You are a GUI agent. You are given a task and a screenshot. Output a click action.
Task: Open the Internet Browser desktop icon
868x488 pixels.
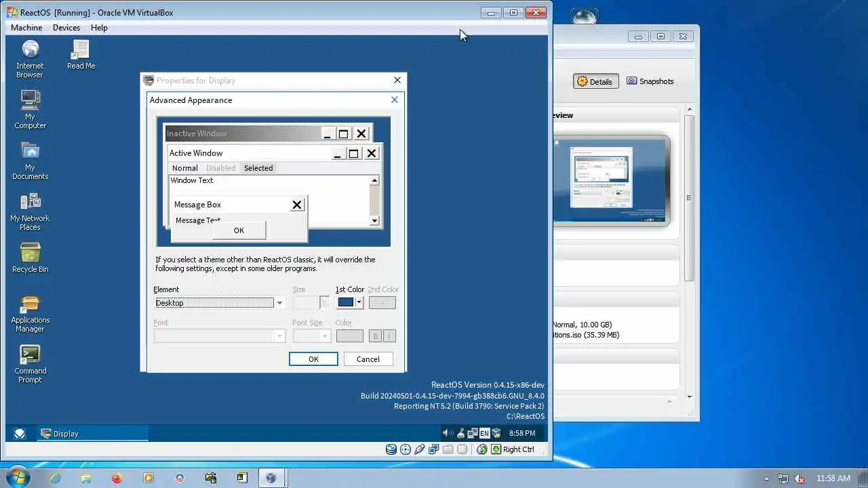pos(30,60)
